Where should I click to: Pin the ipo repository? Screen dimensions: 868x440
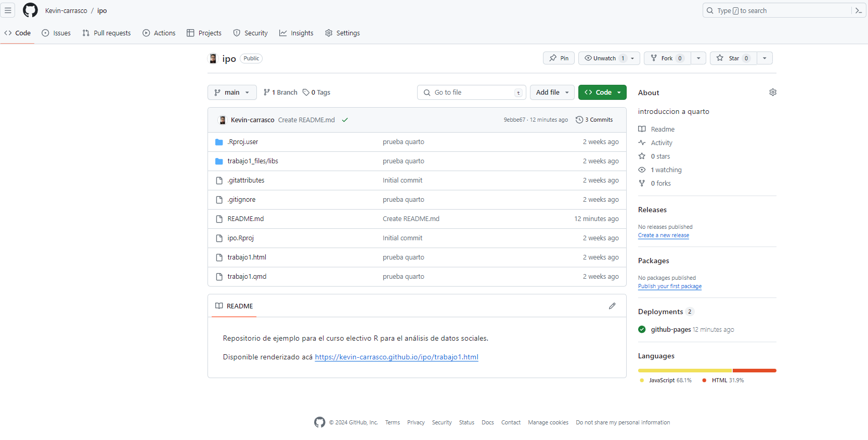click(x=559, y=58)
